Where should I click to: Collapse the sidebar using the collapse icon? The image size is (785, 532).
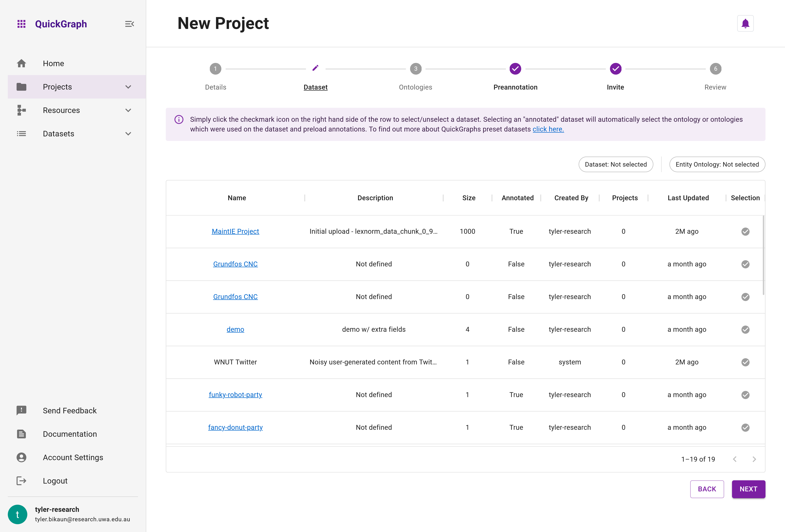click(x=129, y=24)
